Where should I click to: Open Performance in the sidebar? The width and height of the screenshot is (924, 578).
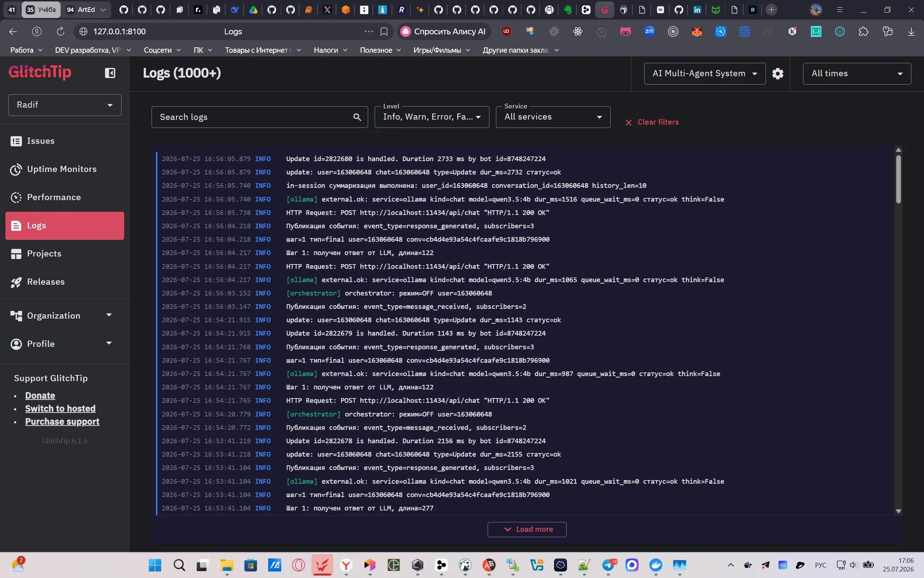[65, 198]
